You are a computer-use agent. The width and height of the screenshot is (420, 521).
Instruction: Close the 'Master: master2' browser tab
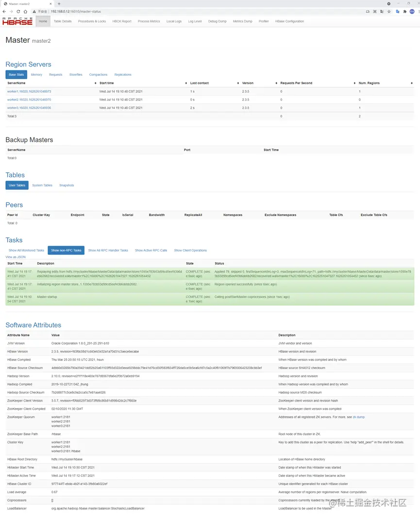[x=50, y=4]
